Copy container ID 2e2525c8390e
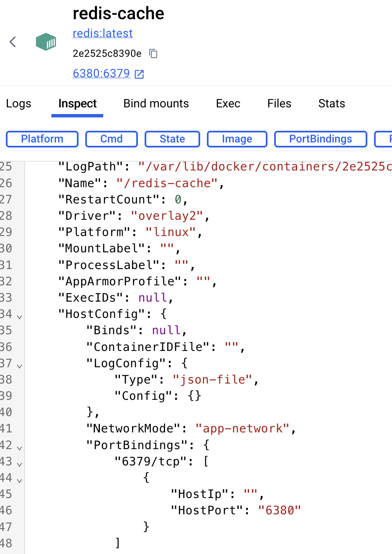Screen dimensions: 392x554 [153, 53]
